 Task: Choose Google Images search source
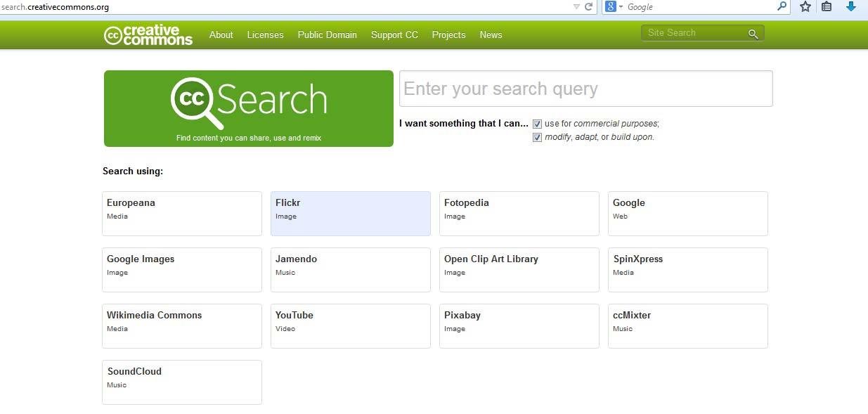click(x=182, y=270)
